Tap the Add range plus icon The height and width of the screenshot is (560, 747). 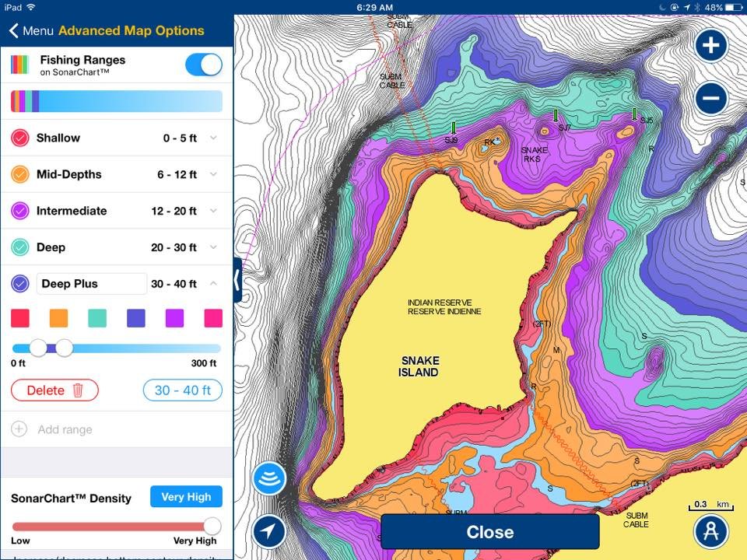[x=19, y=429]
